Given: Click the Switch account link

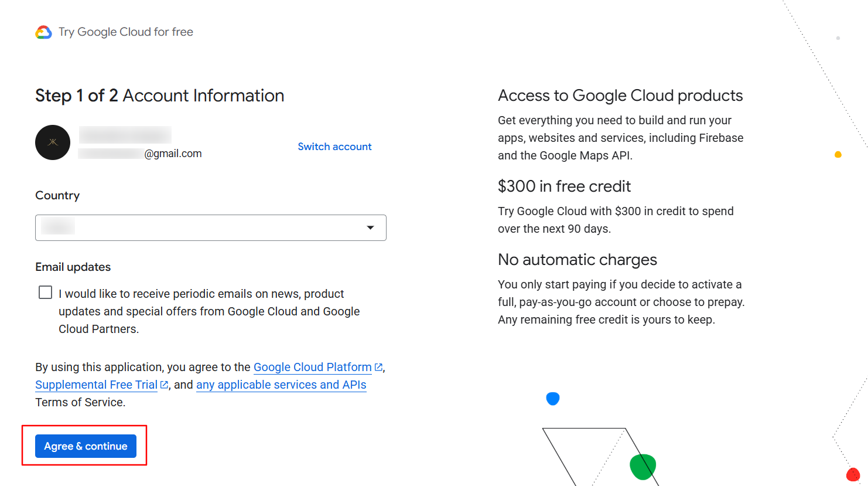Looking at the screenshot, I should 334,147.
